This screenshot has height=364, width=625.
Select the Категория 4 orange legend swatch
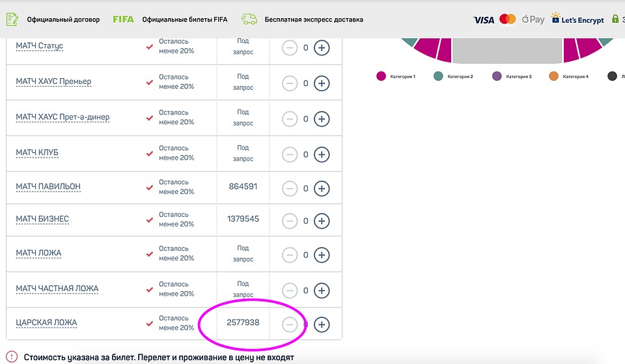click(x=553, y=76)
